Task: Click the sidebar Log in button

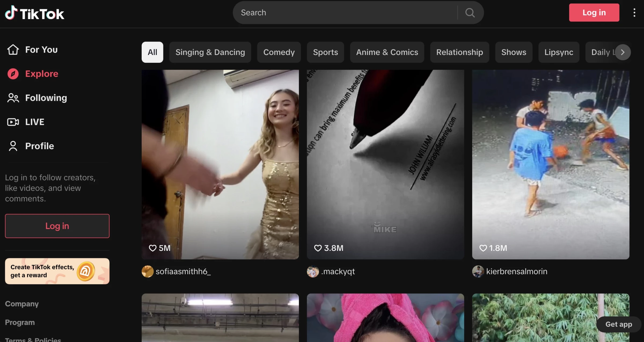Action: pyautogui.click(x=57, y=226)
